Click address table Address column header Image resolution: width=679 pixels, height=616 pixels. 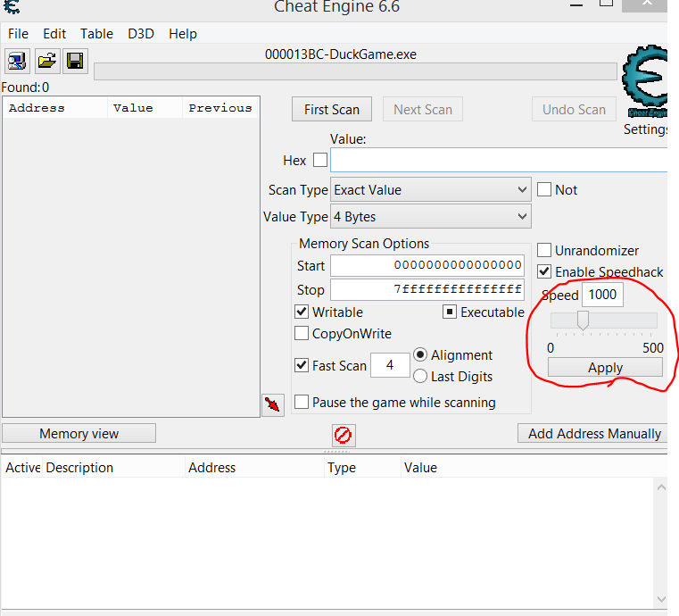click(255, 468)
